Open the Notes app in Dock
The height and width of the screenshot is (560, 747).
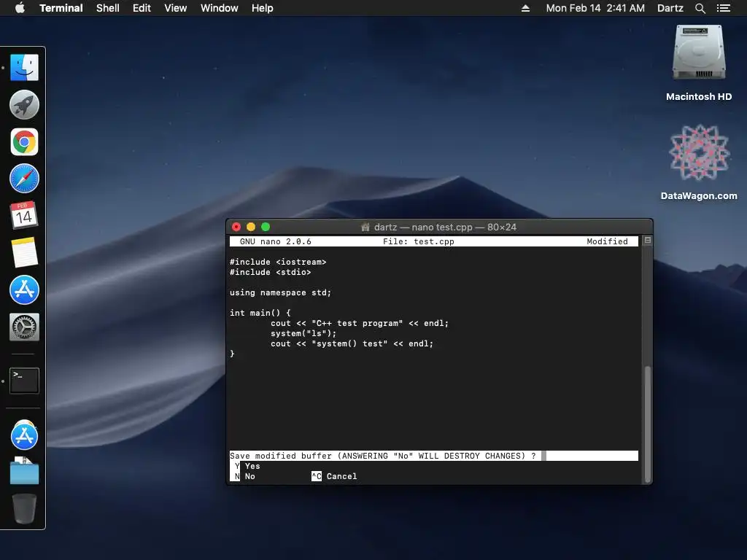[x=24, y=252]
